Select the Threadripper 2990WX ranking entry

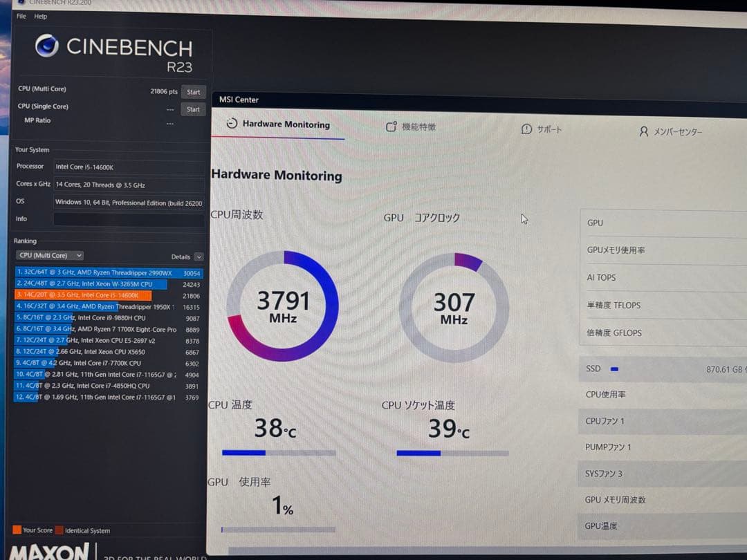pyautogui.click(x=104, y=273)
